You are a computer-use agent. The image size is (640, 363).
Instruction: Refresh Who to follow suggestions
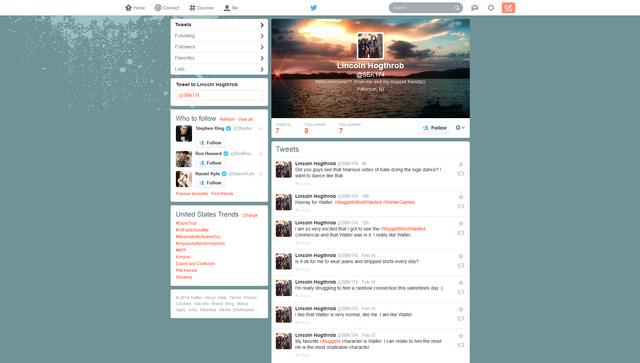click(227, 119)
